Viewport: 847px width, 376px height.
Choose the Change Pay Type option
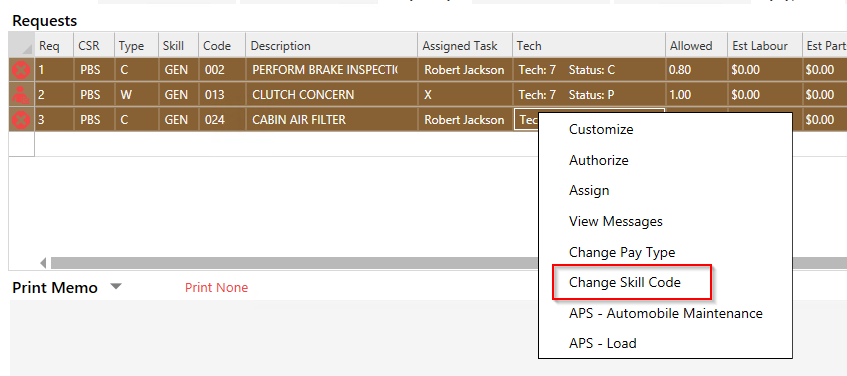[622, 252]
